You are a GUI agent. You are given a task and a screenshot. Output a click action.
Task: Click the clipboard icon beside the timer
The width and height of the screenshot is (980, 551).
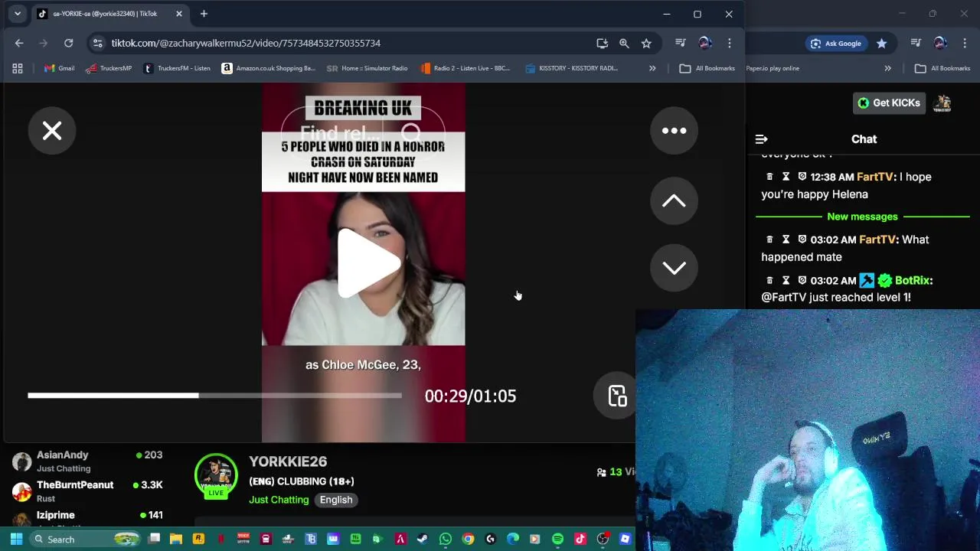point(617,396)
